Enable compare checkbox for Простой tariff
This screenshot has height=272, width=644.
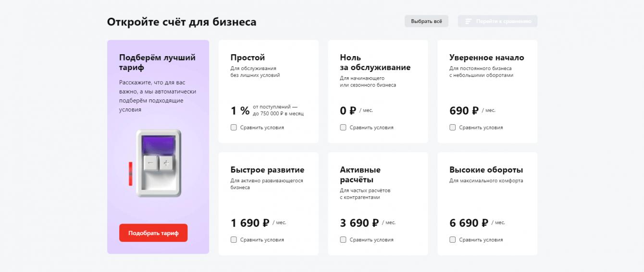click(x=234, y=128)
